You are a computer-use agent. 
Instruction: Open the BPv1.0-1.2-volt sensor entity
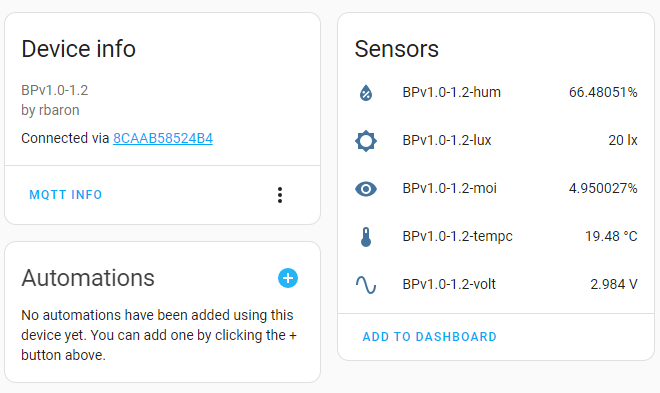click(449, 284)
